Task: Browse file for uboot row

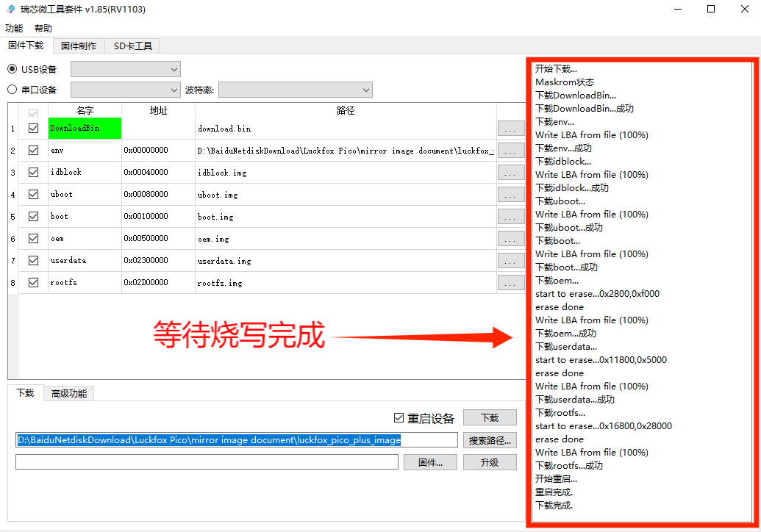Action: 510,195
